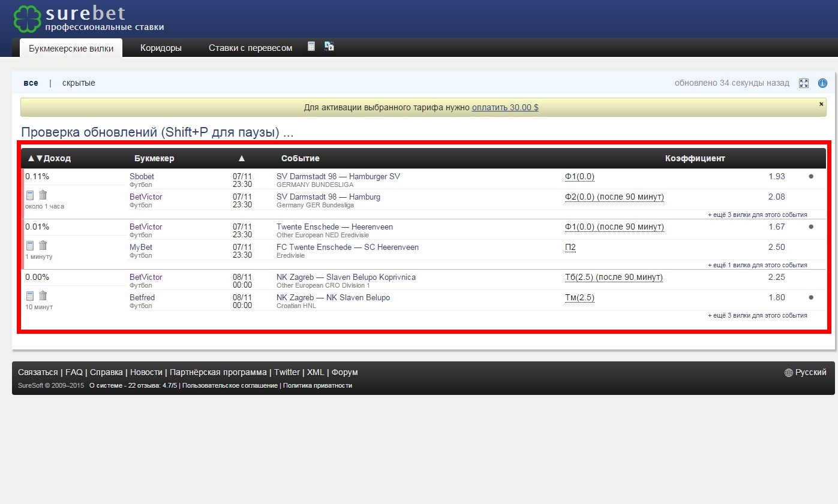Image resolution: width=838 pixels, height=504 pixels.
Task: Open event FC Twente Enschede — SC Heerenveen
Action: tap(347, 247)
